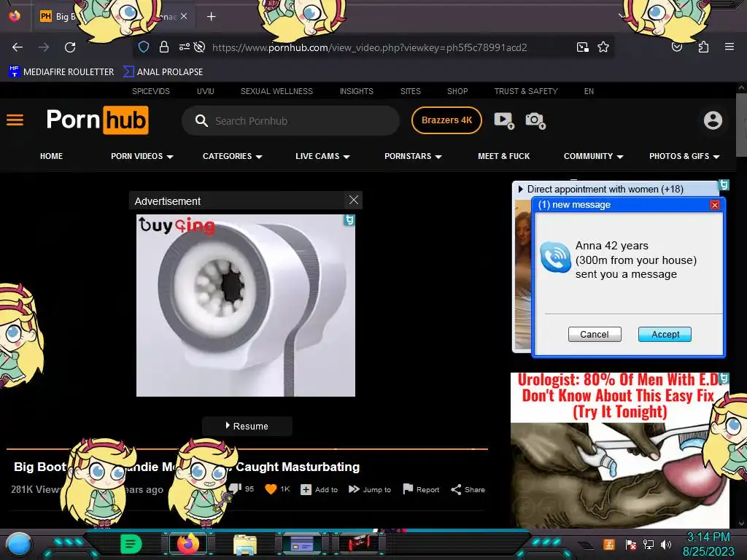Viewport: 747px width, 560px height.
Task: Open the MEDIAFIRE ROULETTER bookmark
Action: pyautogui.click(x=61, y=72)
